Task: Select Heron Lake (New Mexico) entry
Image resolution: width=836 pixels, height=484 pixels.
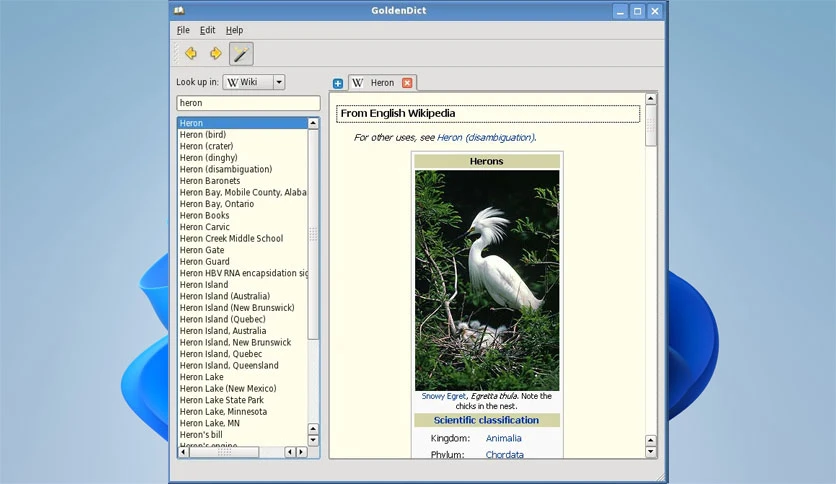Action: tap(243, 389)
